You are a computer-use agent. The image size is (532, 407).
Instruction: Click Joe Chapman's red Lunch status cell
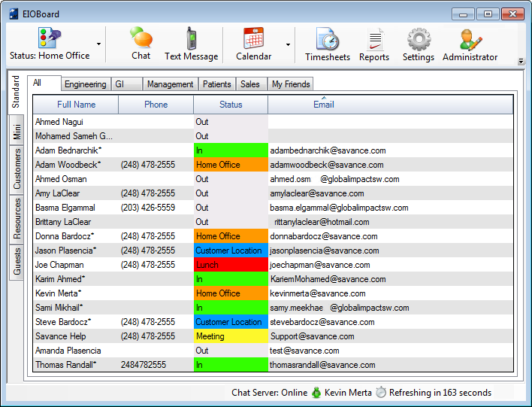click(230, 265)
